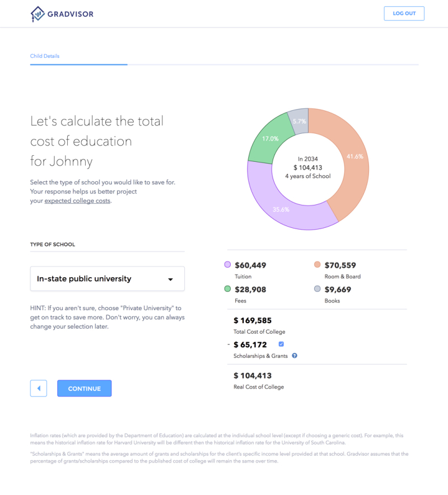
Task: Click the green Fees legend dot
Action: point(227,289)
